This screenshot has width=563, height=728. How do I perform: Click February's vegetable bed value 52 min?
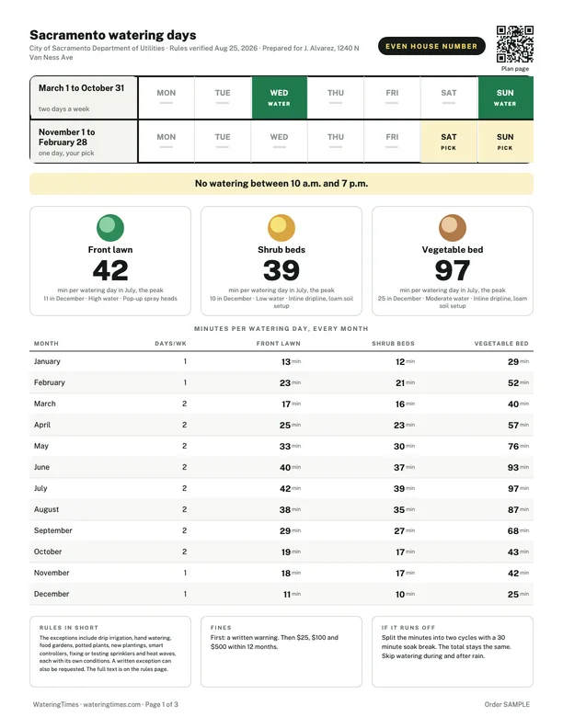518,383
